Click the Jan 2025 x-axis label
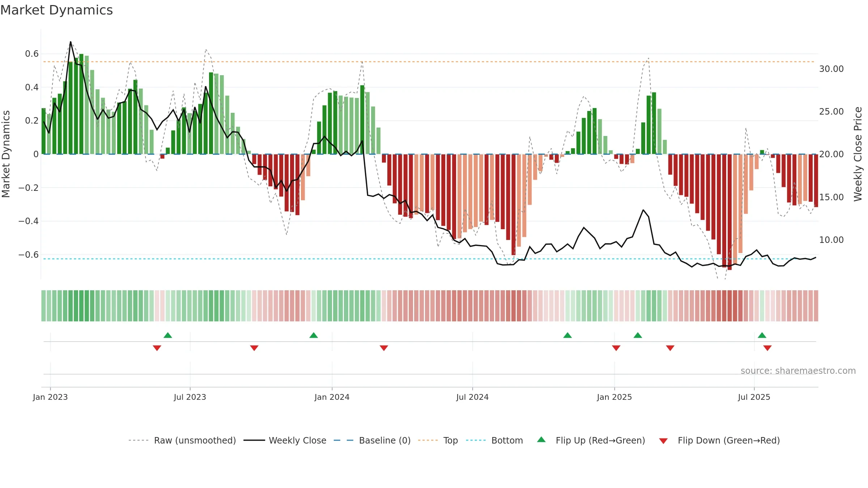This screenshot has height=488, width=868. click(x=614, y=397)
